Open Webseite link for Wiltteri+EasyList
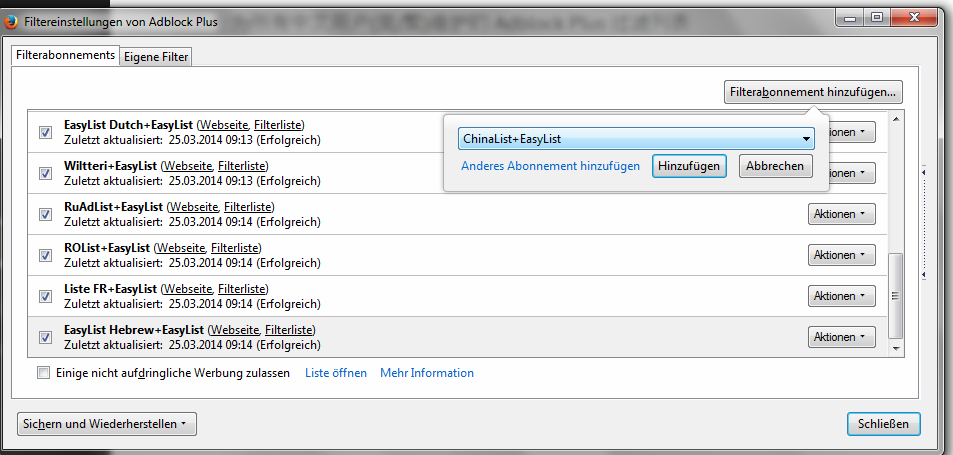The width and height of the screenshot is (953, 455). [x=188, y=166]
